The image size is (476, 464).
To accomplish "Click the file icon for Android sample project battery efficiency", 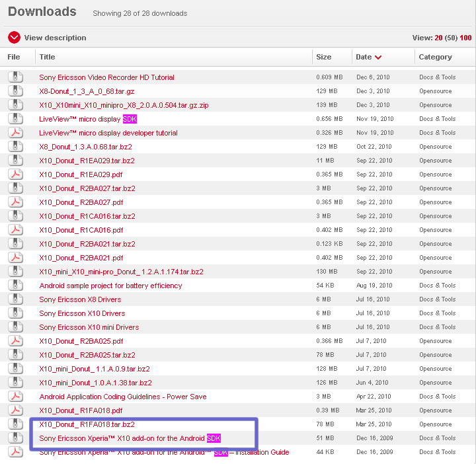I will (x=15, y=286).
